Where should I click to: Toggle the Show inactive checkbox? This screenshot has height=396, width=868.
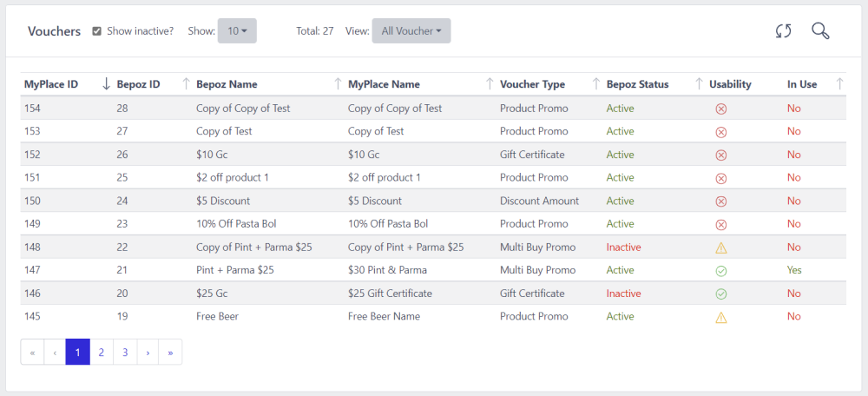(x=97, y=31)
